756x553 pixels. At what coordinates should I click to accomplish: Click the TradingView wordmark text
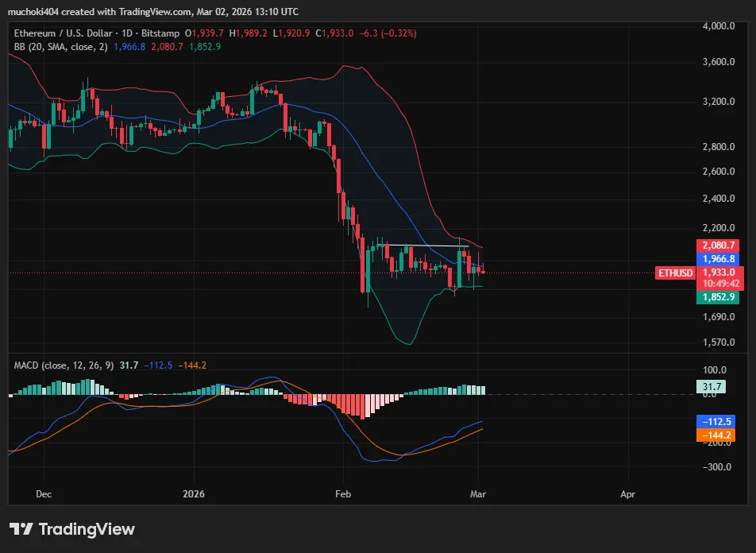coord(87,529)
